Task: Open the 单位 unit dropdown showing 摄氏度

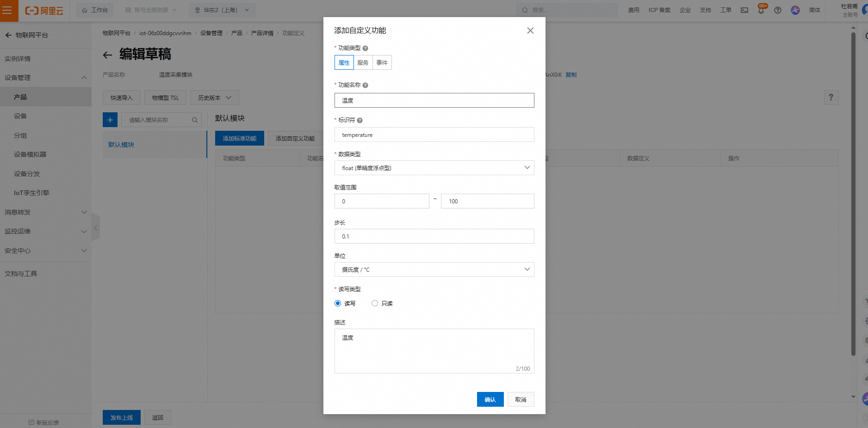Action: click(434, 269)
